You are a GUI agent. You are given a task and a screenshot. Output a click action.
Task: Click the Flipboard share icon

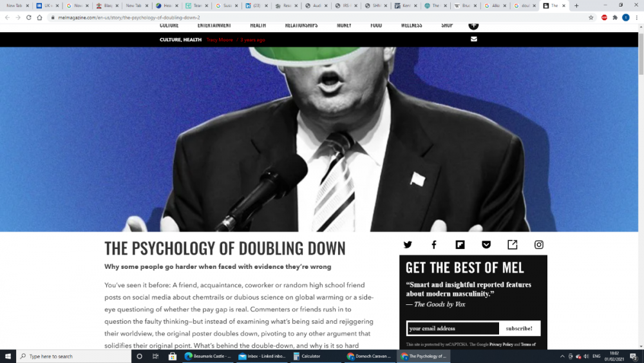click(x=460, y=245)
